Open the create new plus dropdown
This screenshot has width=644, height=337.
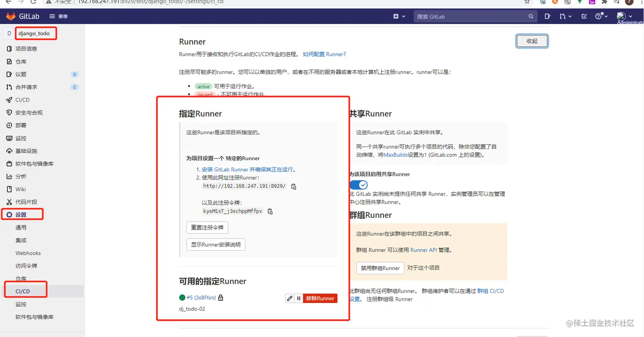[x=398, y=16]
